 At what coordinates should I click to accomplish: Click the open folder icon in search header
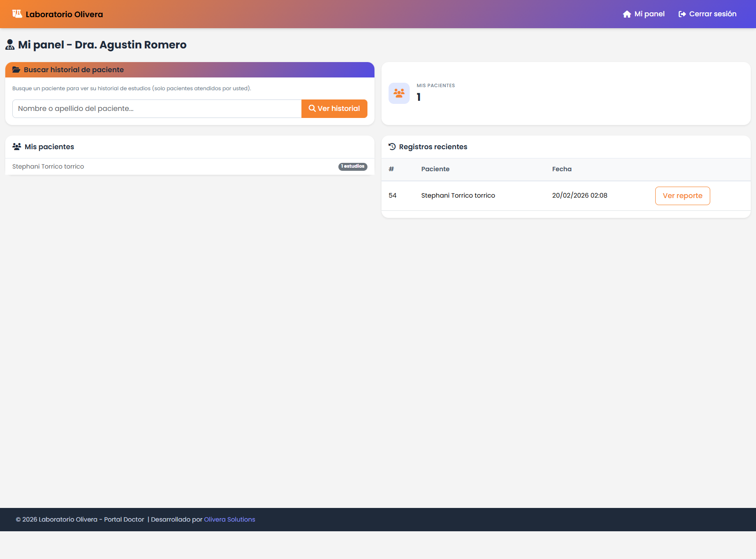click(16, 70)
